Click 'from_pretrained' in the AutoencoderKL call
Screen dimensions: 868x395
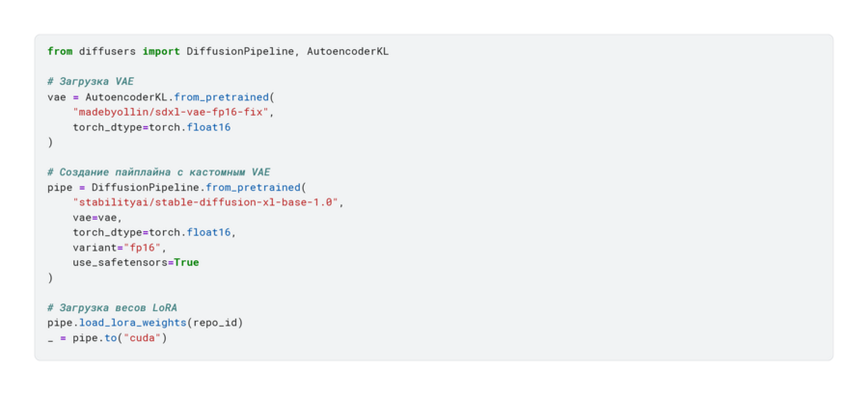[221, 97]
